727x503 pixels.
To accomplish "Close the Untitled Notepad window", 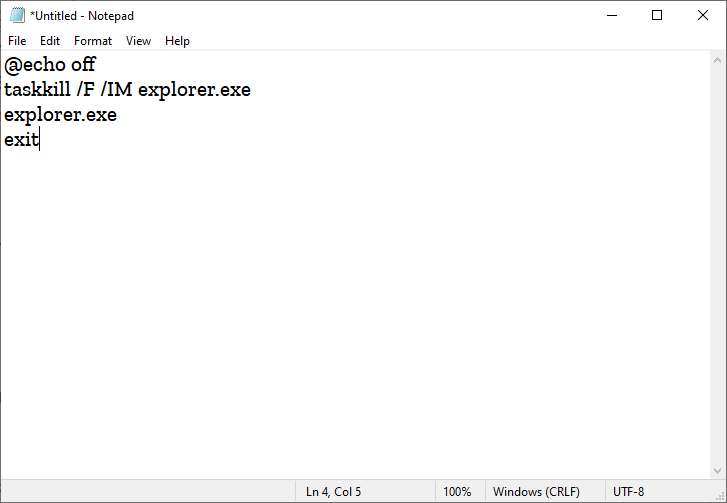I will [x=703, y=15].
